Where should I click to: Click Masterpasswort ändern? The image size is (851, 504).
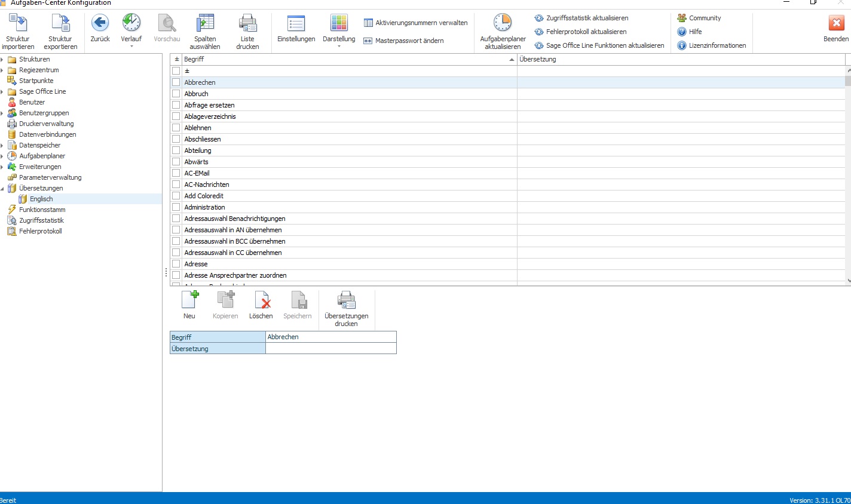tap(403, 41)
